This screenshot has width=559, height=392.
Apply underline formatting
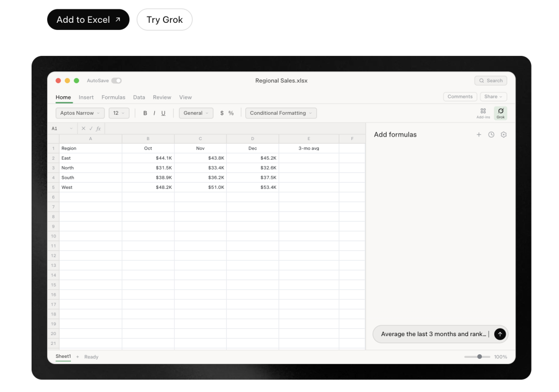163,113
